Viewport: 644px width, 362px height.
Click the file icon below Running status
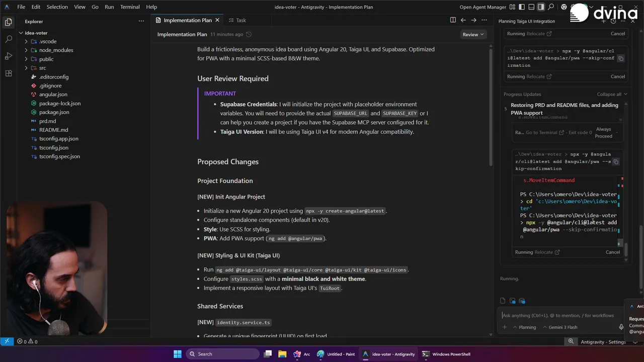503,301
